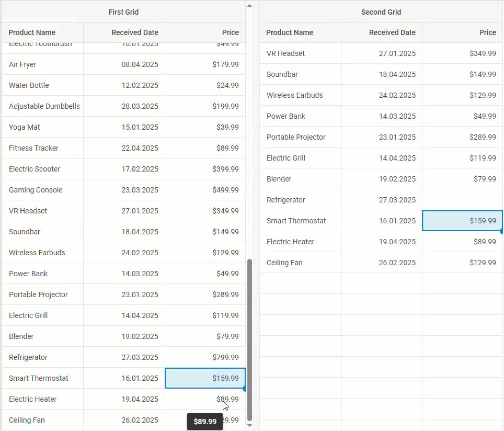This screenshot has width=504, height=431.
Task: Click Received Date header in First Grid
Action: pos(134,32)
